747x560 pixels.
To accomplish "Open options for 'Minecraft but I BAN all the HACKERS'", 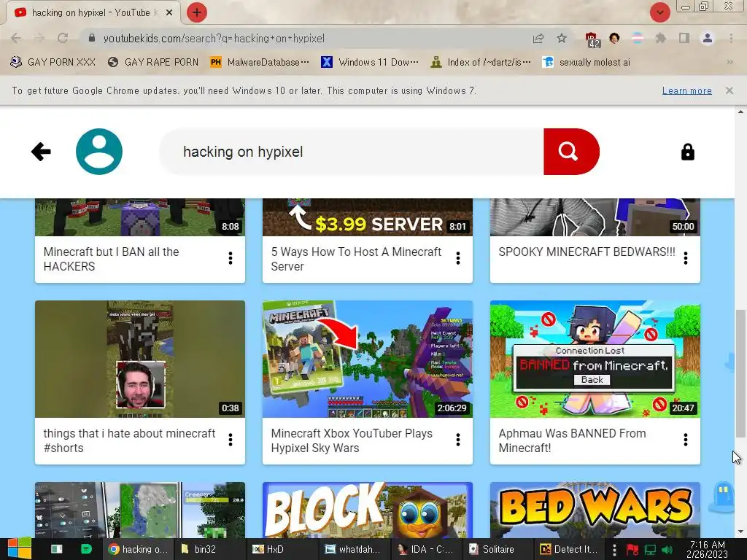I will [230, 258].
